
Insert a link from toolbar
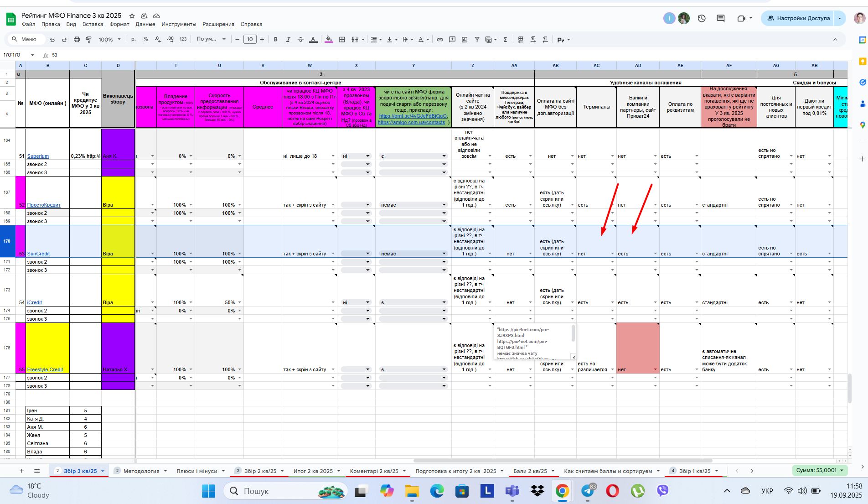tap(440, 40)
